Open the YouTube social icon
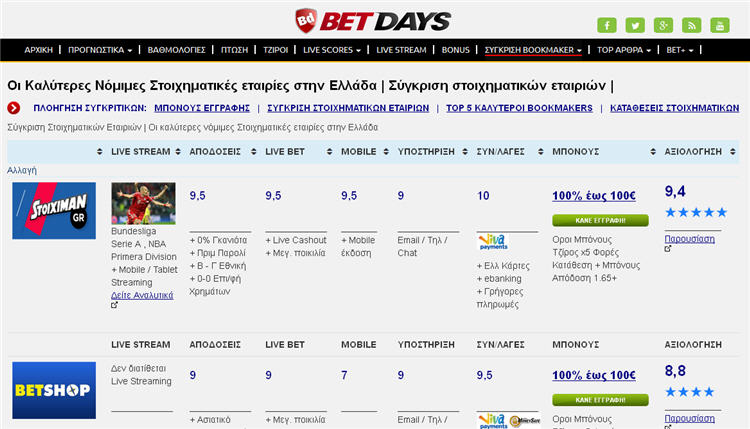Viewport: 750px width, 429px height. (x=719, y=25)
